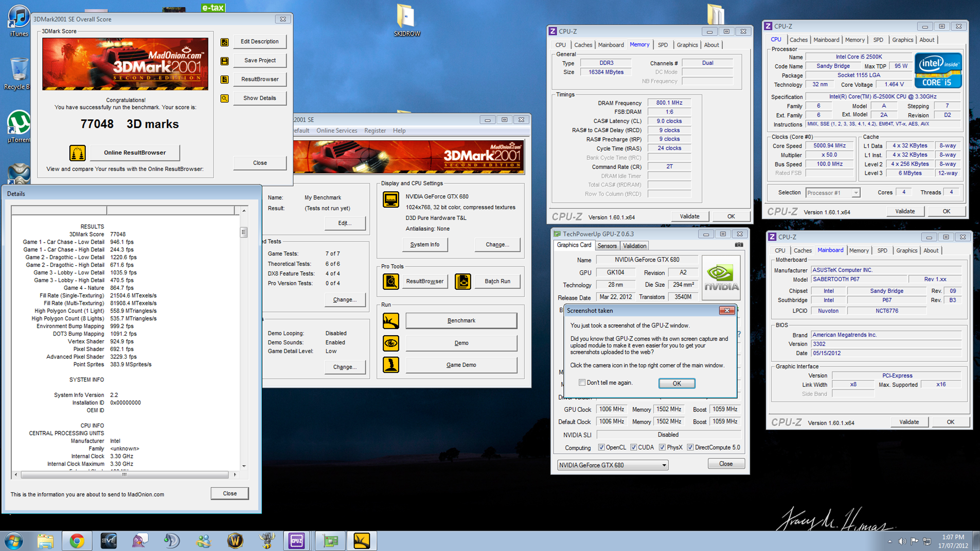This screenshot has width=980, height=551.
Task: Click OK in the Screenshot taken dialog
Action: click(x=676, y=383)
